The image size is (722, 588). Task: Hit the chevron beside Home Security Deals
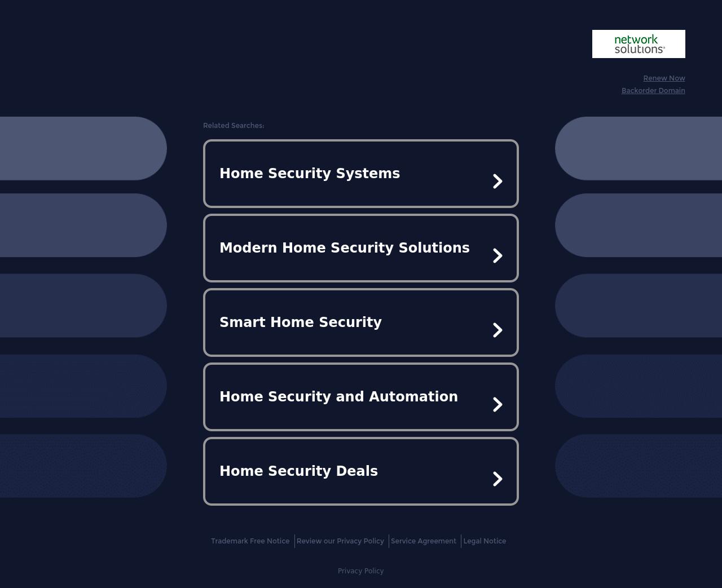tap(498, 479)
